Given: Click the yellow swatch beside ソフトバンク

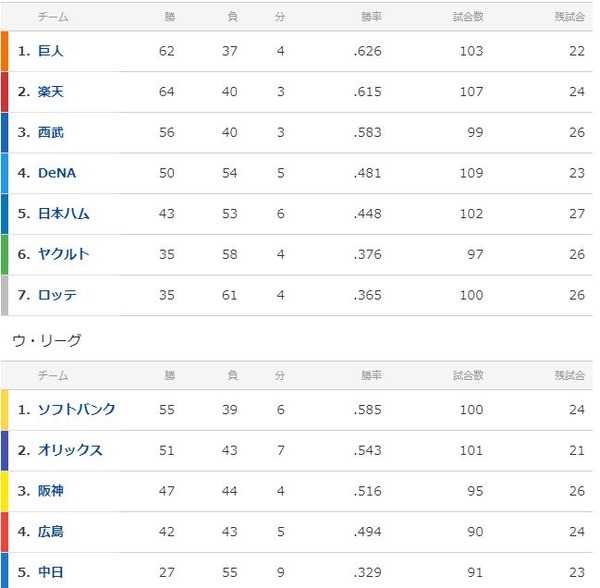Looking at the screenshot, I should [5, 410].
